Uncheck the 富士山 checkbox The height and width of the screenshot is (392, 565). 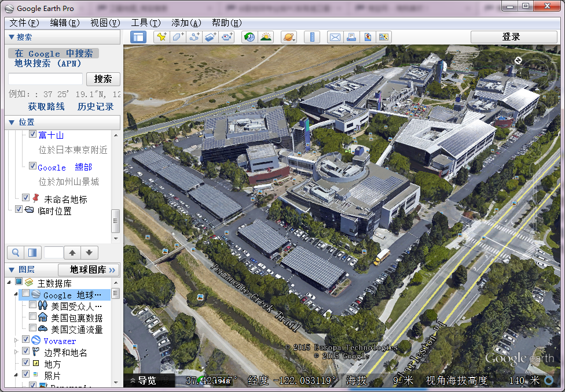click(x=32, y=134)
